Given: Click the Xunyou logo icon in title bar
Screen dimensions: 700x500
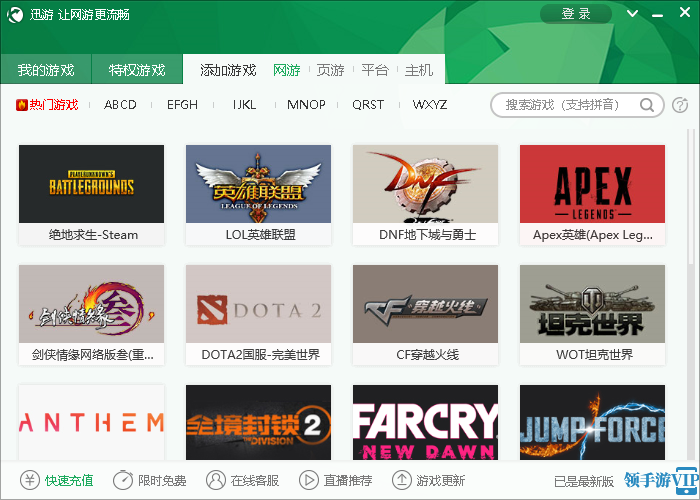Looking at the screenshot, I should 15,15.
